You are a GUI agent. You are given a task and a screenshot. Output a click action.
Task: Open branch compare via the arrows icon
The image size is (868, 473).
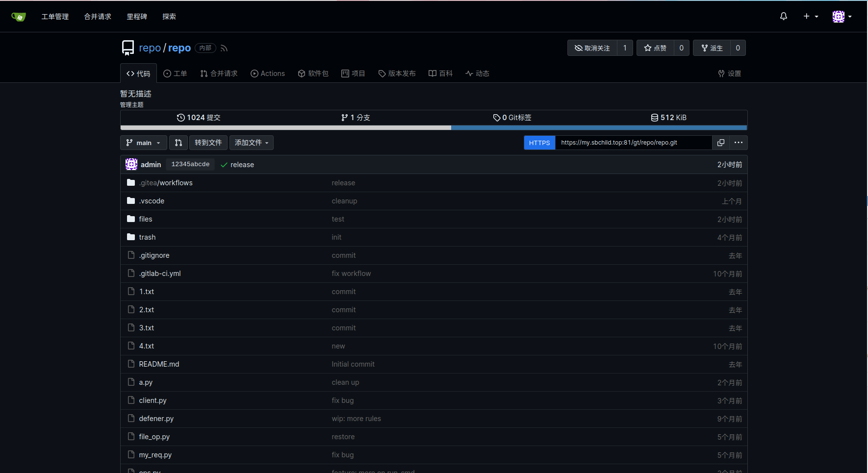click(179, 143)
